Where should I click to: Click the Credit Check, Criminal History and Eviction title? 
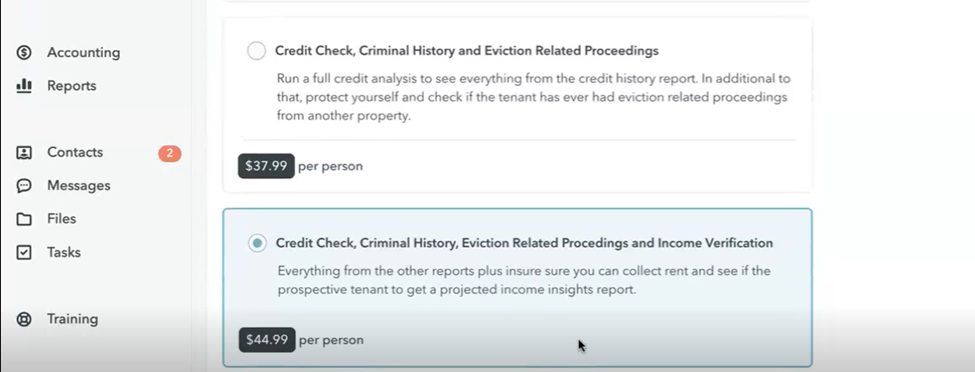(x=467, y=51)
